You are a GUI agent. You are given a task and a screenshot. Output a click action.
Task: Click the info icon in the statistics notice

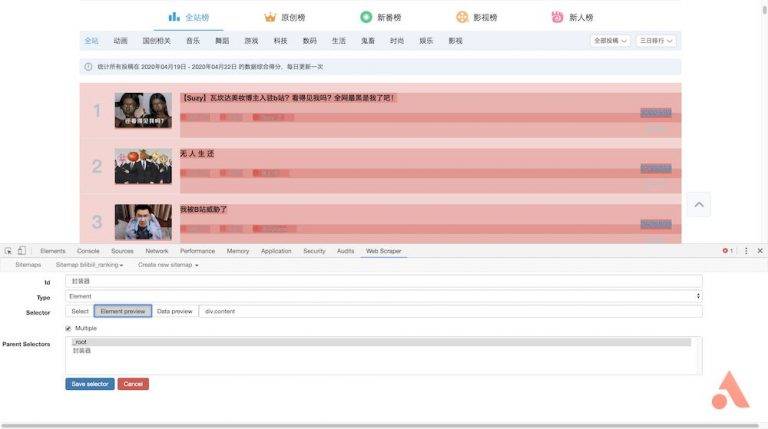tap(88, 67)
